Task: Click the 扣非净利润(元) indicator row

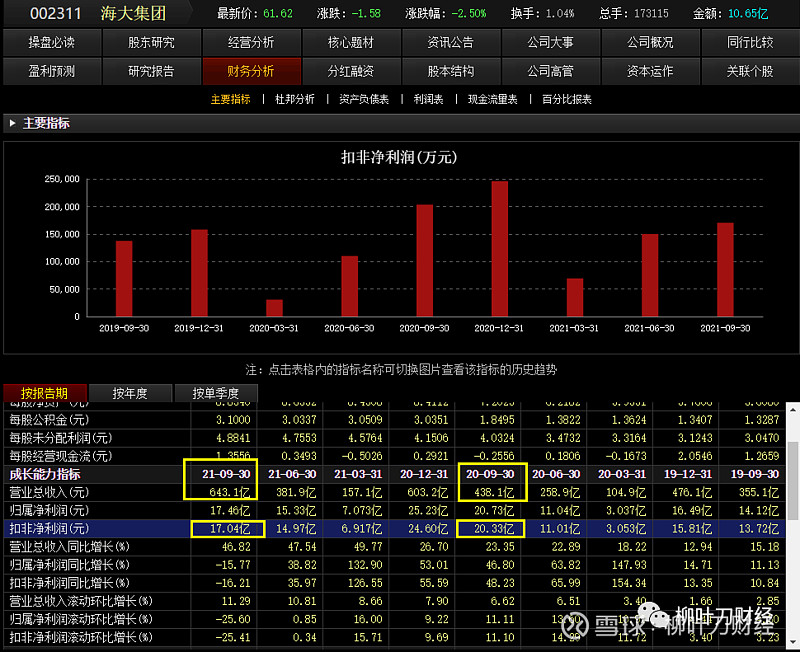Action: [394, 529]
